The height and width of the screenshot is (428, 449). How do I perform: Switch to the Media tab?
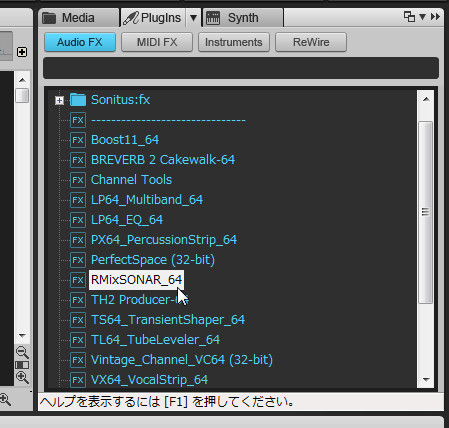point(79,18)
